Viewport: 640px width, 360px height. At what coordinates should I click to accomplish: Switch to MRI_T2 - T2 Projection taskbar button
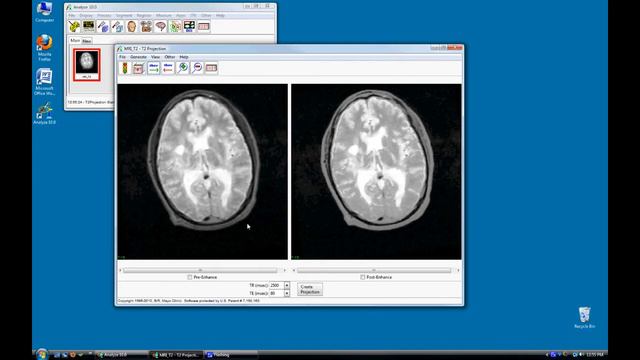point(176,355)
